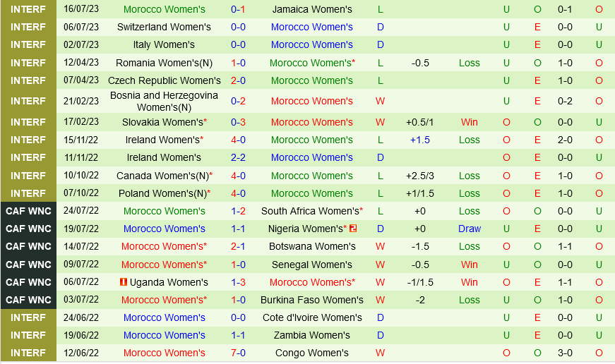The width and height of the screenshot is (615, 364).
Task: Open Botswana Women's team link
Action: (312, 246)
